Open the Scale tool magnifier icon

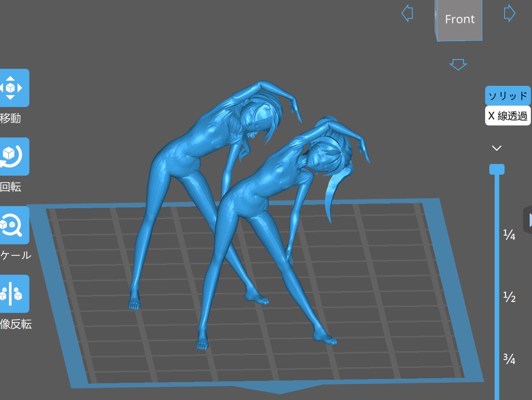tap(14, 225)
